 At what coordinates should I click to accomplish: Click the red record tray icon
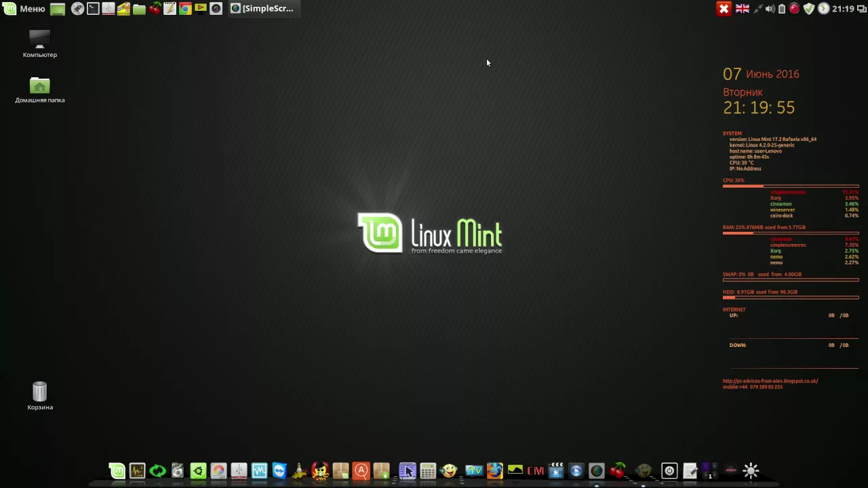794,9
